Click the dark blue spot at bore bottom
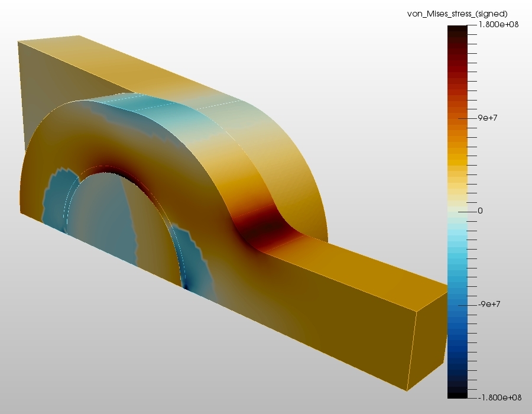The height and width of the screenshot is (414, 532). click(186, 287)
